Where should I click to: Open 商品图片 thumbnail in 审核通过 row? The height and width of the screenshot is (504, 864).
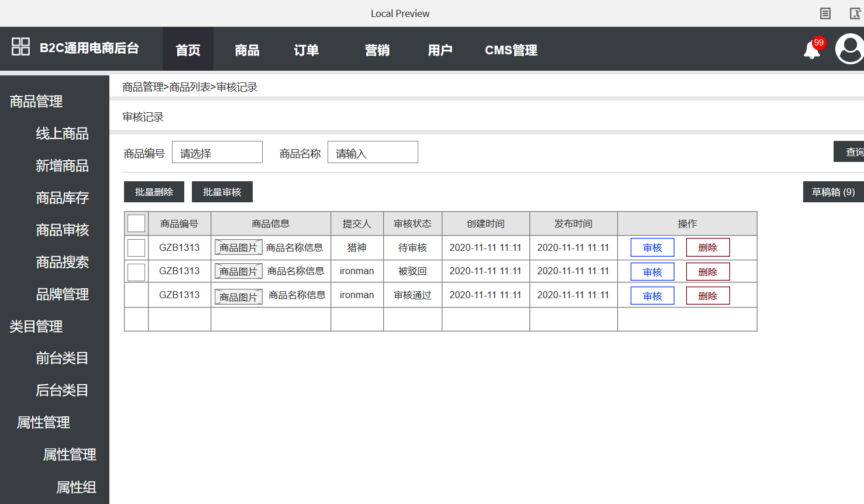239,297
